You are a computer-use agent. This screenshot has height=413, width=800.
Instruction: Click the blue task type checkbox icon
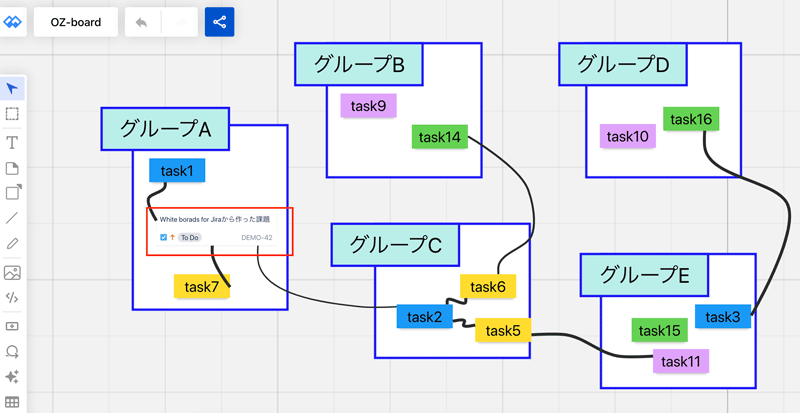[x=163, y=237]
